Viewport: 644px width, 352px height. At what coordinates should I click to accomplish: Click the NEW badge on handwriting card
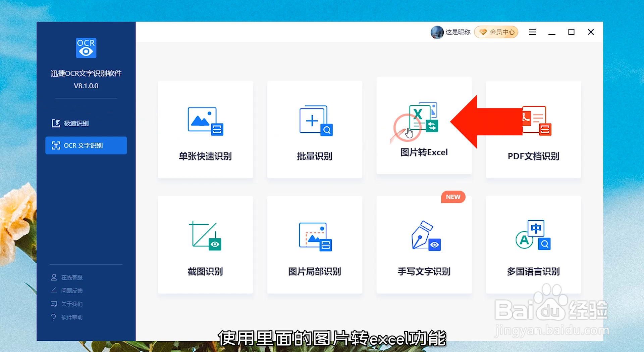click(453, 197)
